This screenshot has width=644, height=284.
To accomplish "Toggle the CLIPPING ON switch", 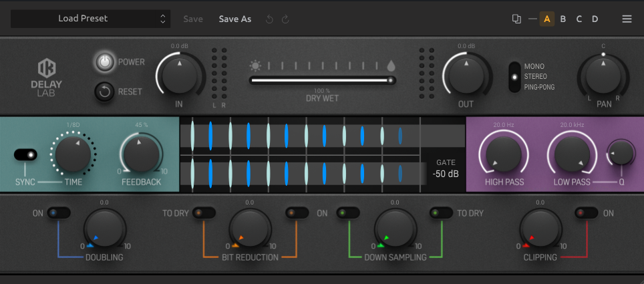I will coord(586,213).
